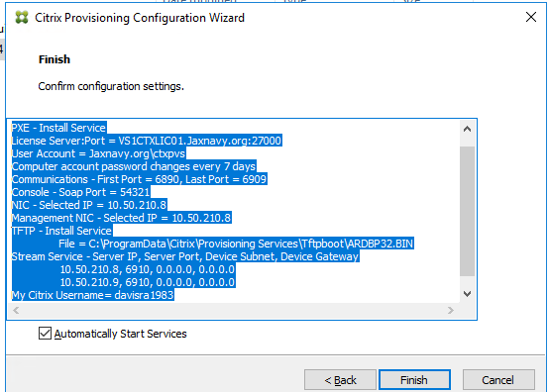Click the scroll down arrow in settings list
The height and width of the screenshot is (392, 549).
(467, 294)
